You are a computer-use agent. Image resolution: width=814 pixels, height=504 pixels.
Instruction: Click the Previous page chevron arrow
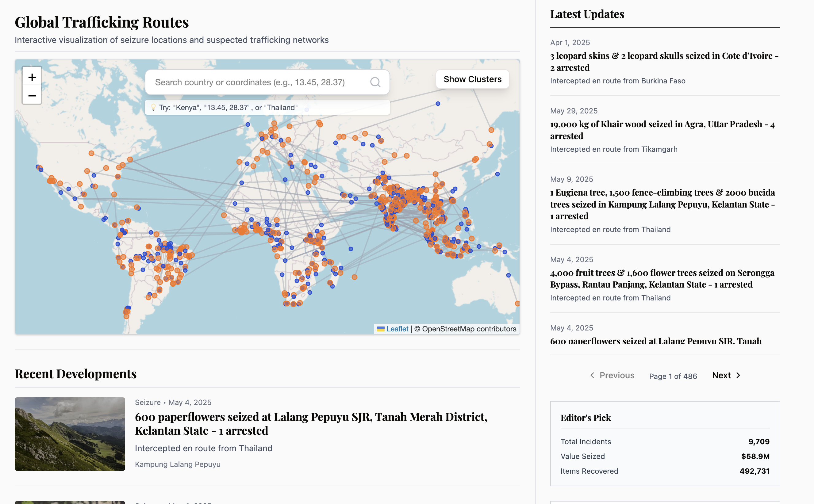(592, 375)
